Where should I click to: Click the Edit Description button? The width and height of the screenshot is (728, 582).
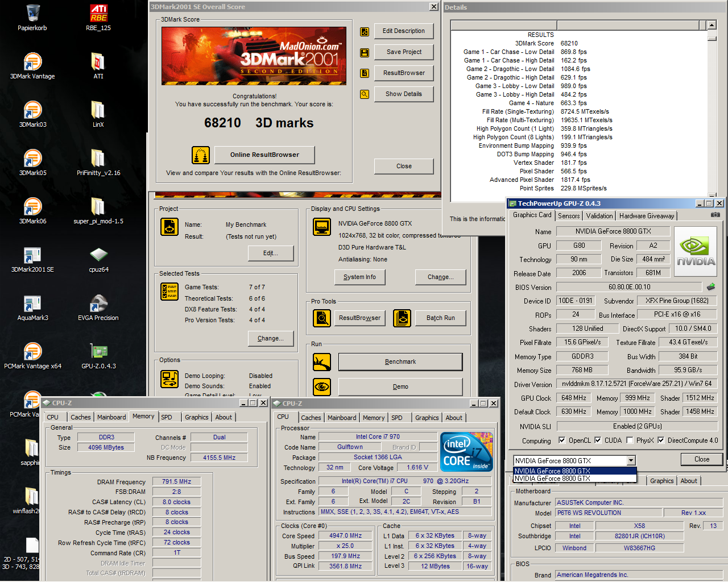click(404, 31)
